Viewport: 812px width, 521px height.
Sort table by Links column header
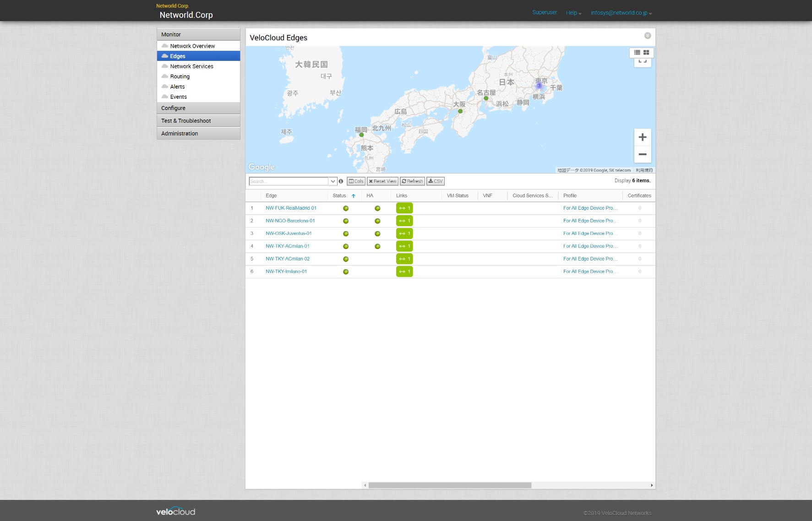[x=416, y=195]
